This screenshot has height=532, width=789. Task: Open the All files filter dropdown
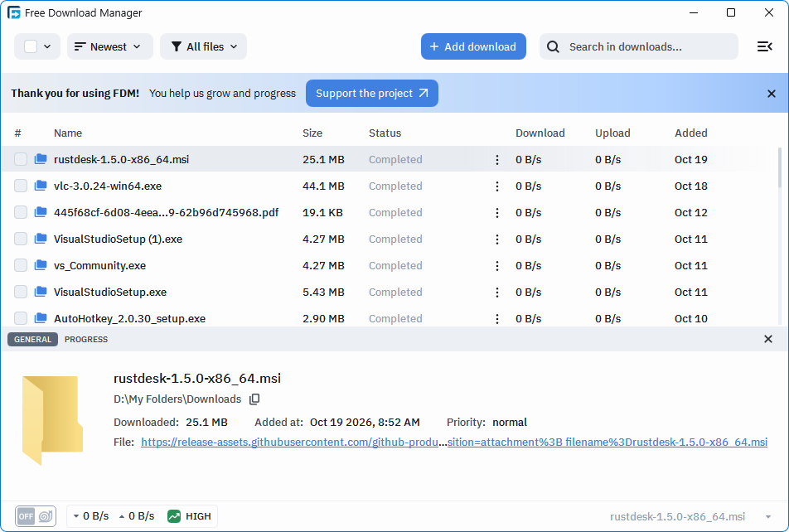click(203, 46)
